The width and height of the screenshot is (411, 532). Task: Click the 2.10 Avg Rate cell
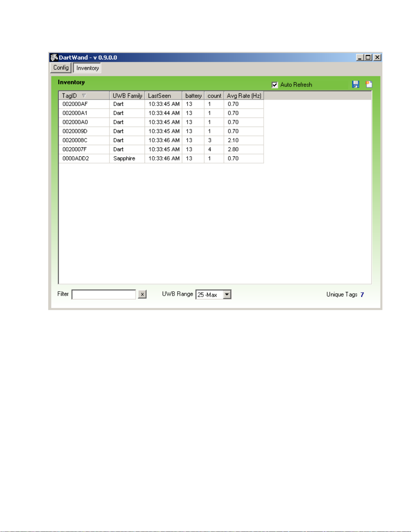point(244,140)
